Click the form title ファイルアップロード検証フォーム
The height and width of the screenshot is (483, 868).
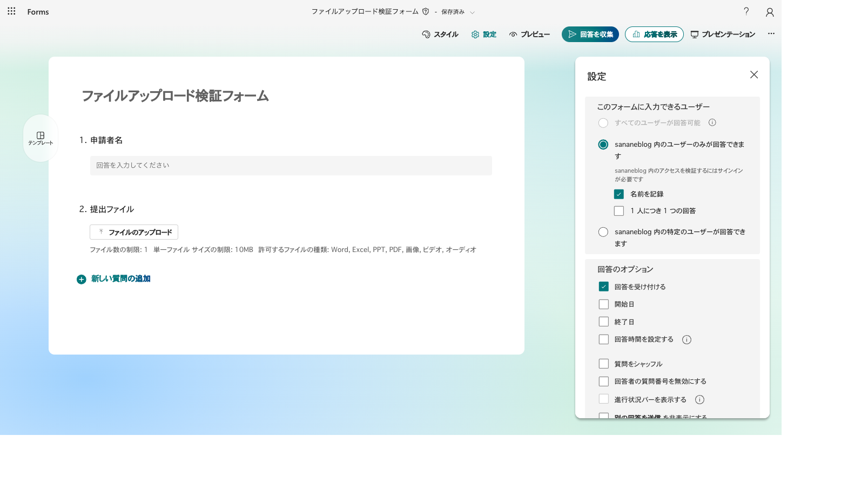175,96
